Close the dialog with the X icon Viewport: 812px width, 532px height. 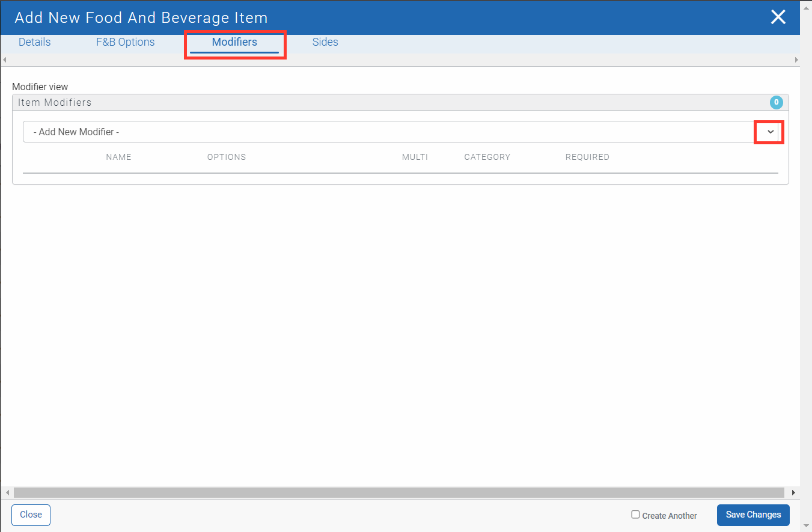[778, 17]
